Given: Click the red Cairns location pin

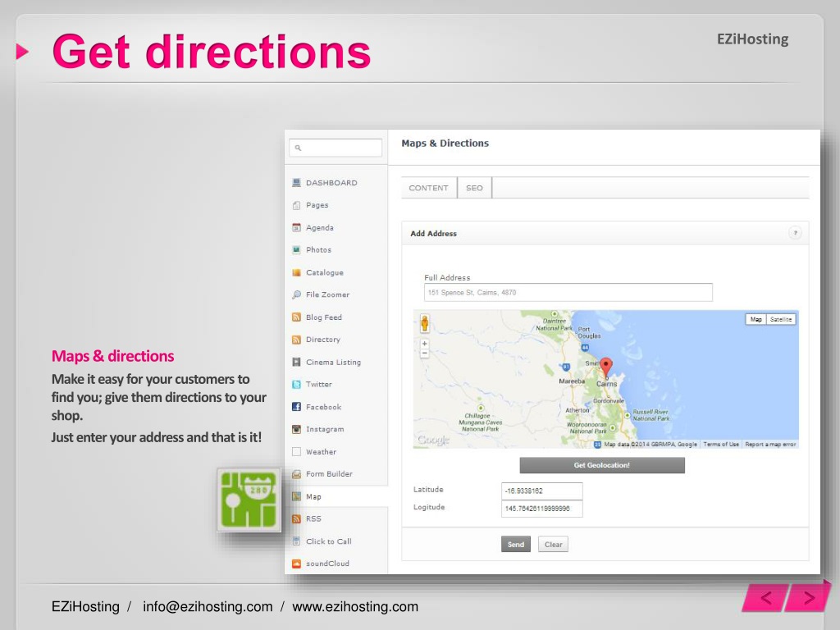Looking at the screenshot, I should pos(606,367).
